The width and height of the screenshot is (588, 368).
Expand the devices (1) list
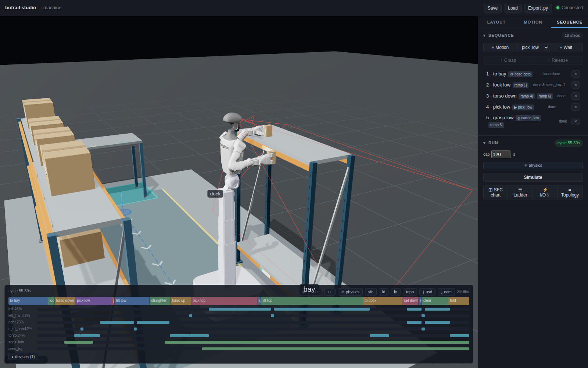click(x=24, y=357)
